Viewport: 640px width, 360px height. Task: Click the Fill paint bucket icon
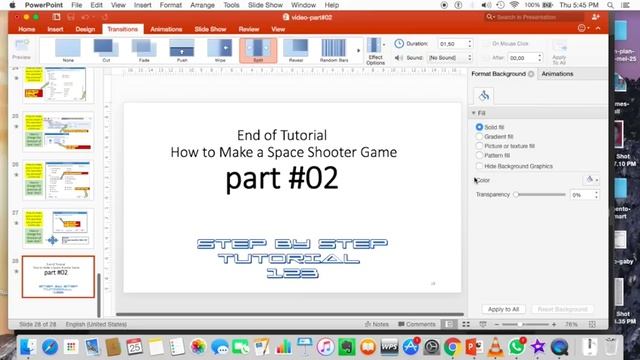coord(484,96)
